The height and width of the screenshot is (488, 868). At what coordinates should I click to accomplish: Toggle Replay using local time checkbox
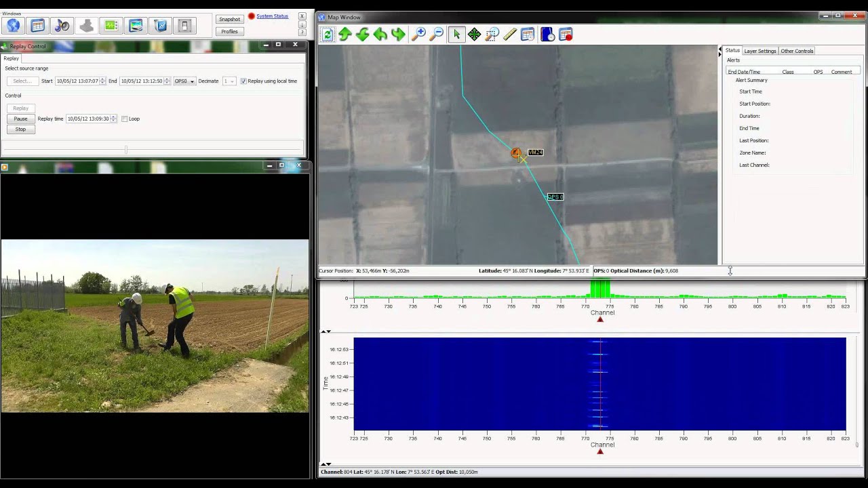tap(243, 81)
